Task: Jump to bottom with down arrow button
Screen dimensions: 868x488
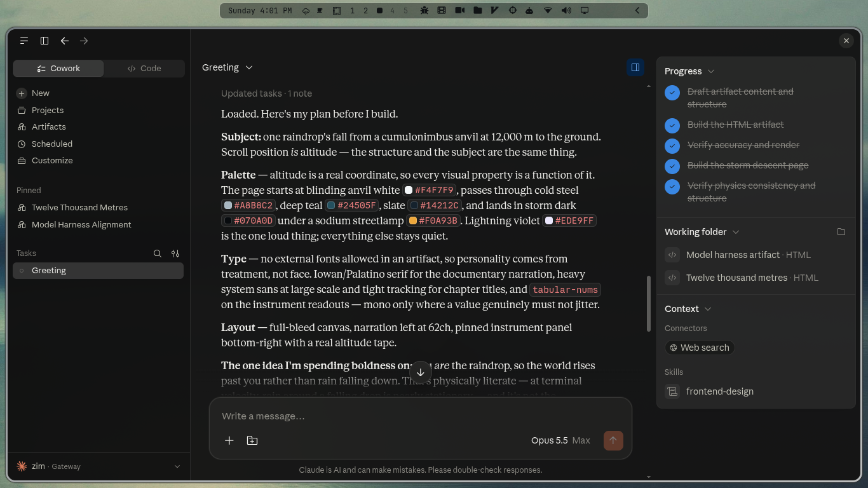Action: [420, 372]
